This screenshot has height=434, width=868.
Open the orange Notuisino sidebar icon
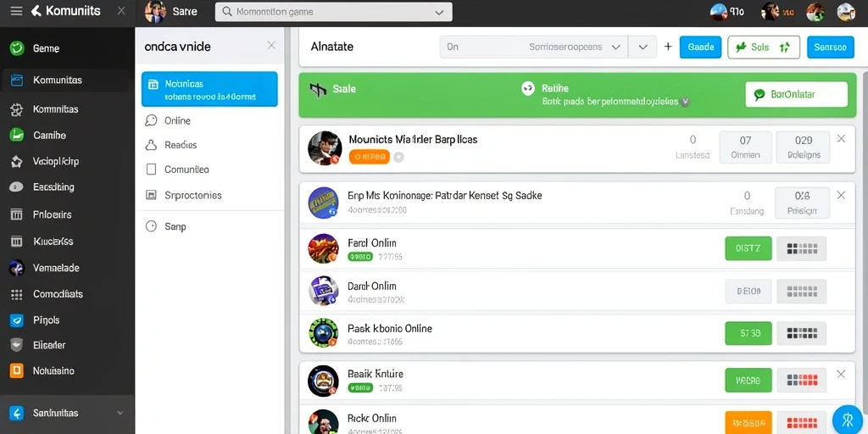click(x=17, y=371)
